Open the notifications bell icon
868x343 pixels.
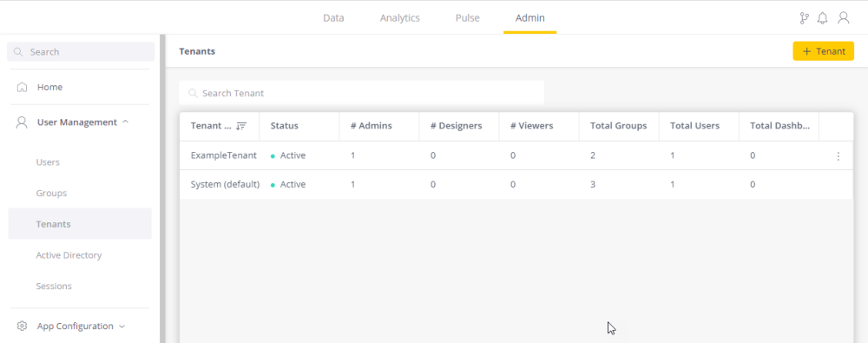(x=823, y=18)
